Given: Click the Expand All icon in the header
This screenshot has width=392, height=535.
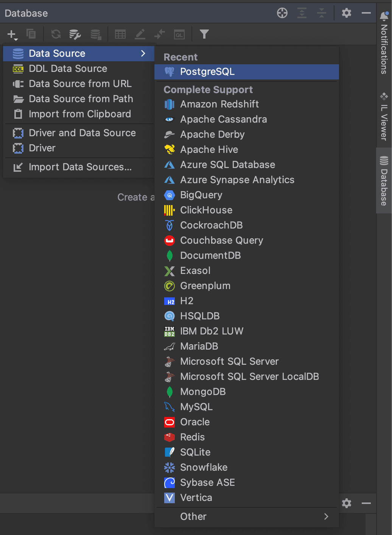Looking at the screenshot, I should tap(302, 13).
